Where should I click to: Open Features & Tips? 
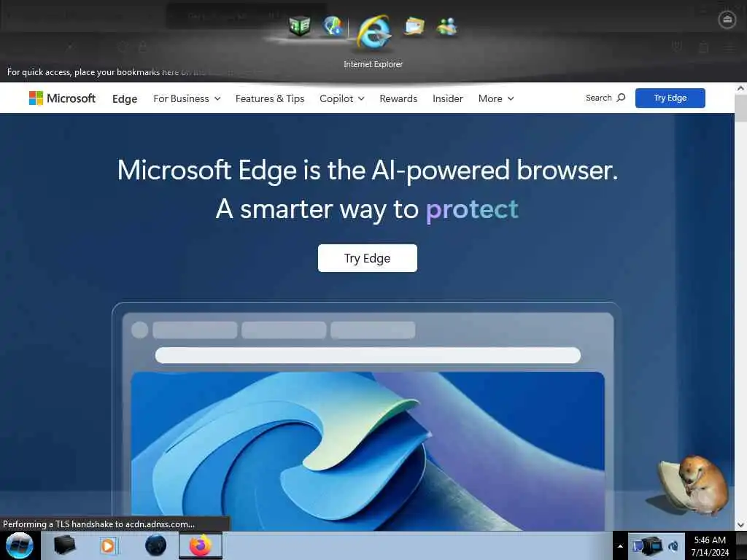click(270, 98)
